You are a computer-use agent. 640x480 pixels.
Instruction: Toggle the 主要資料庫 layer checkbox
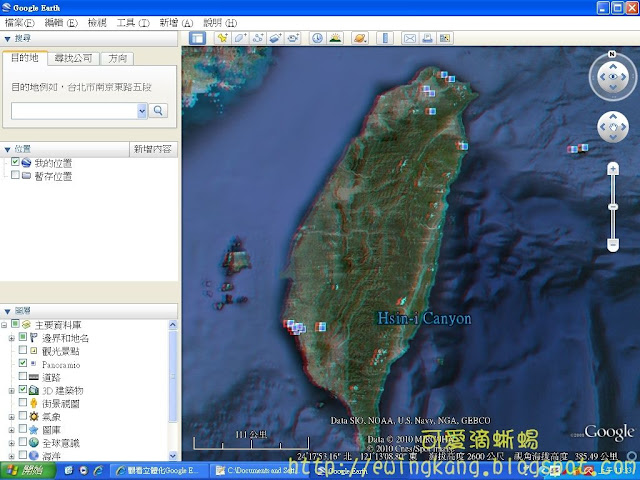(15, 324)
